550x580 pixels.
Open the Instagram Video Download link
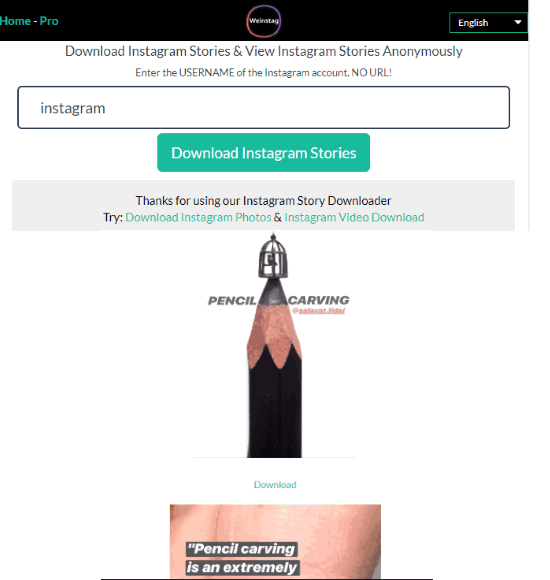[x=354, y=218]
